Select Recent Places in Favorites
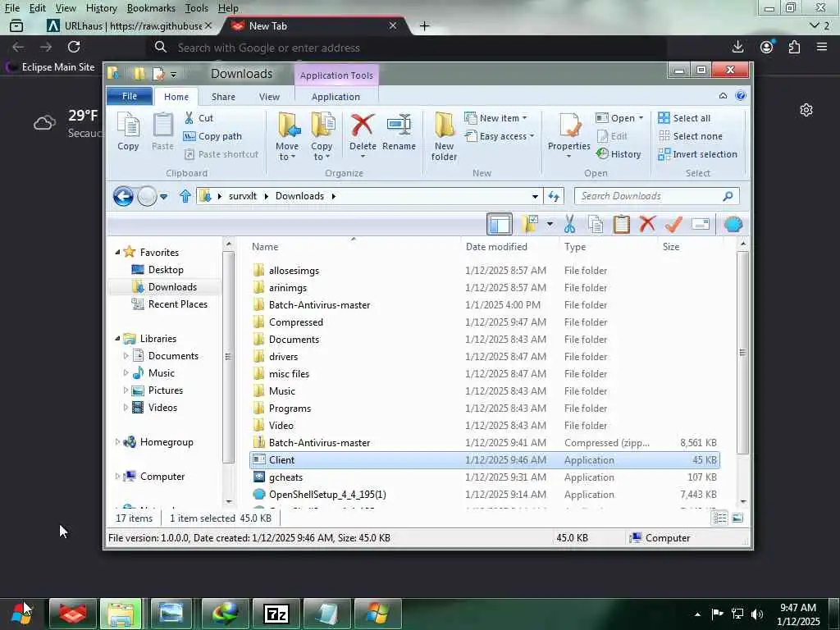The height and width of the screenshot is (630, 840). (177, 304)
